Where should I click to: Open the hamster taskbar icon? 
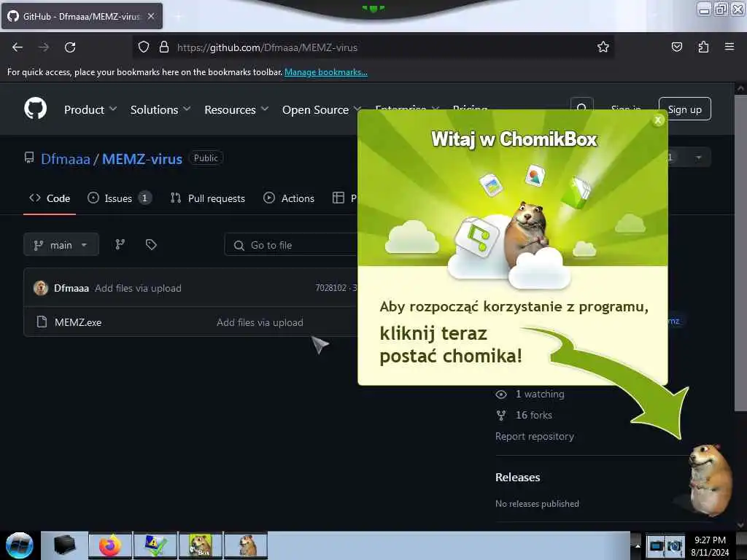(x=247, y=545)
